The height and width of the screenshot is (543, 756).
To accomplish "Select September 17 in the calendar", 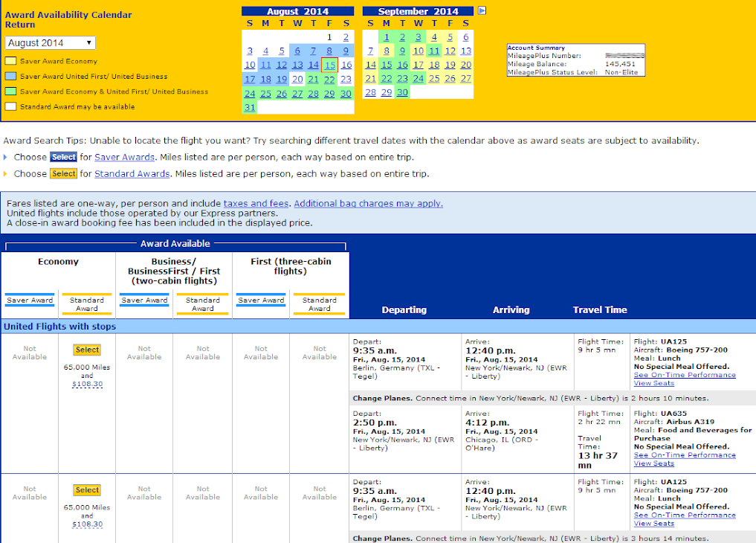I will (x=418, y=65).
